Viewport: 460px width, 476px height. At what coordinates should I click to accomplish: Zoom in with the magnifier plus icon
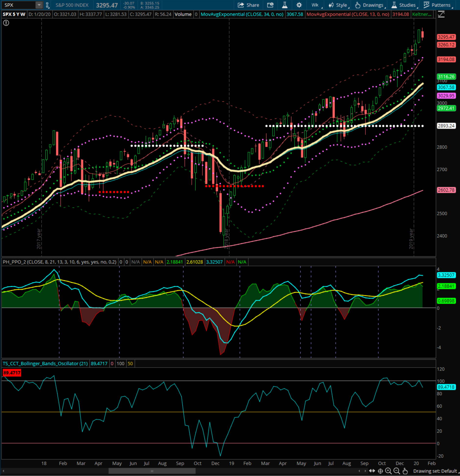click(388, 471)
